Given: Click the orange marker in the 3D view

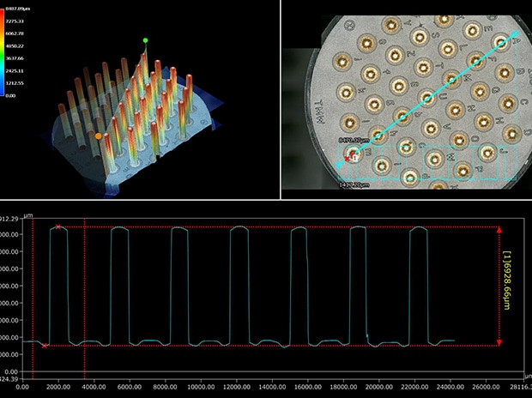Looking at the screenshot, I should 99,136.
